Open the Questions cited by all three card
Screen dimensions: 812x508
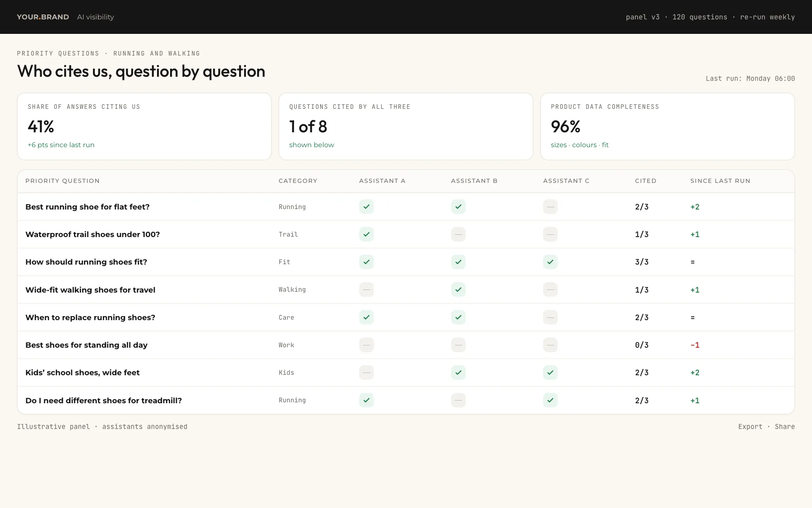click(x=406, y=126)
